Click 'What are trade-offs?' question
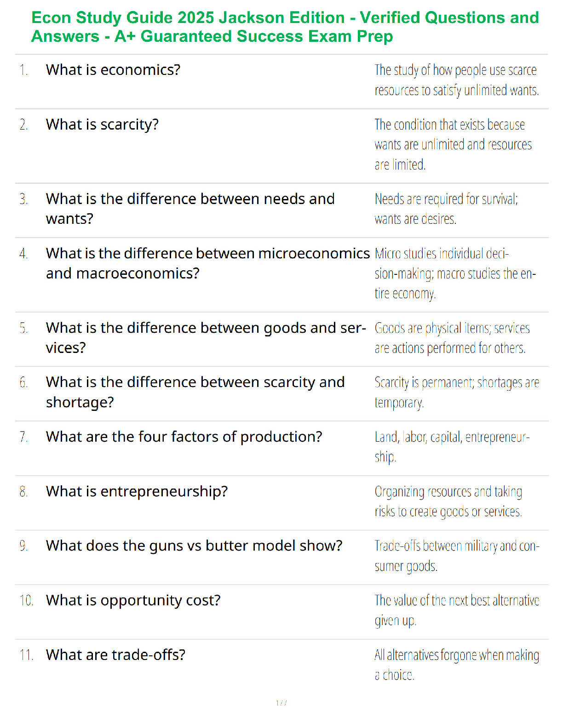Viewport: 563px width, 728px height. (x=115, y=654)
